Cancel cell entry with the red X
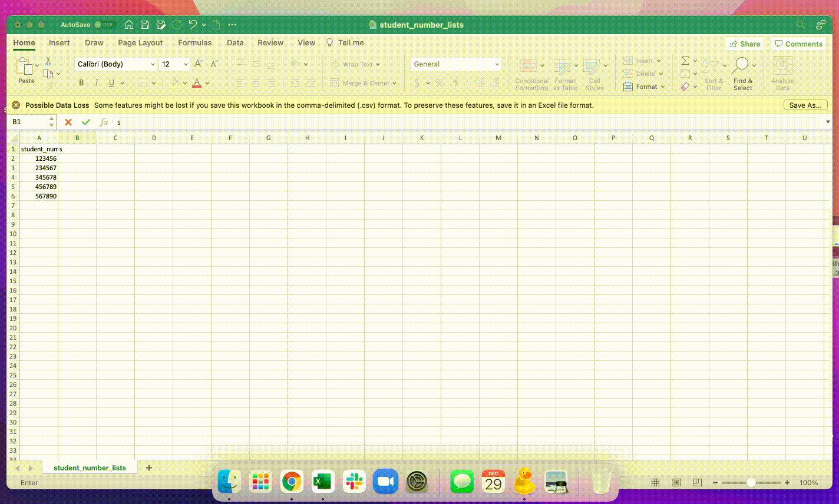 coord(68,122)
